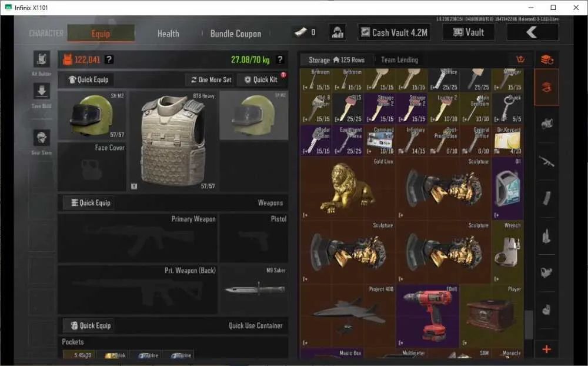Select the highlighted all-items category icon
The image size is (588, 366).
coord(547,87)
